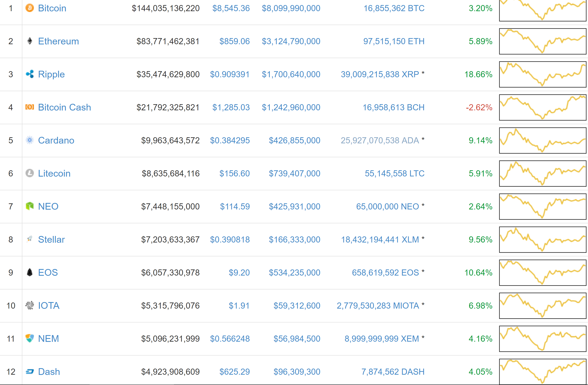The width and height of the screenshot is (588, 385).
Task: Open EOS price sparkline chart
Action: click(543, 273)
